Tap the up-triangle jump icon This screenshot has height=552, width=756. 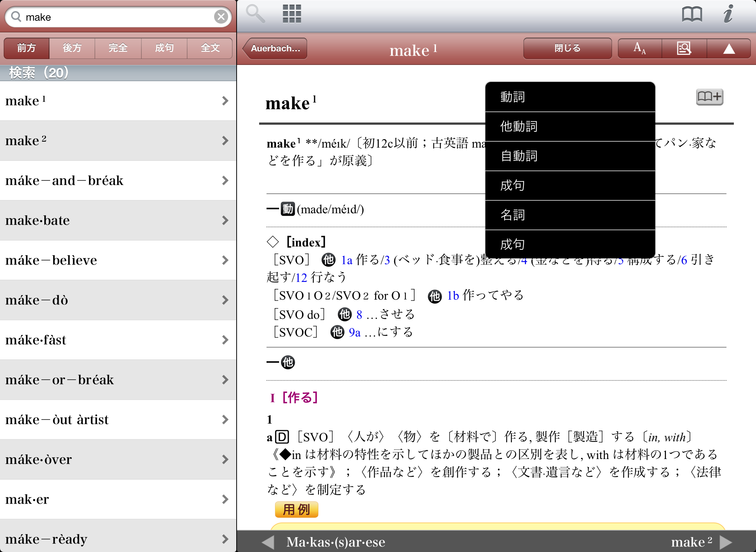(729, 48)
